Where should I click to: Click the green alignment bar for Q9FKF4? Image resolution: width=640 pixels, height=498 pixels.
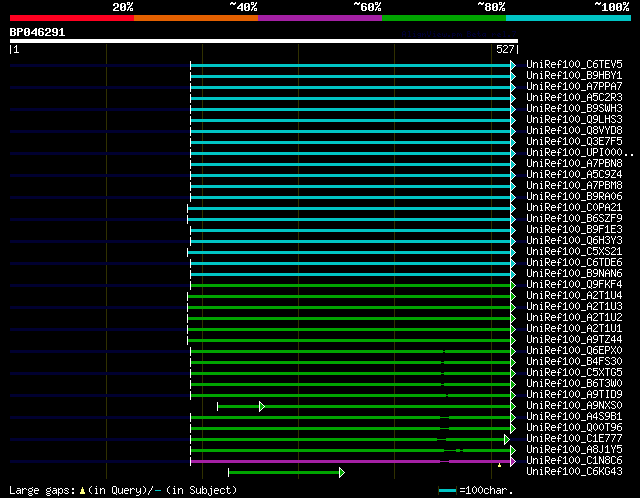[x=351, y=285]
